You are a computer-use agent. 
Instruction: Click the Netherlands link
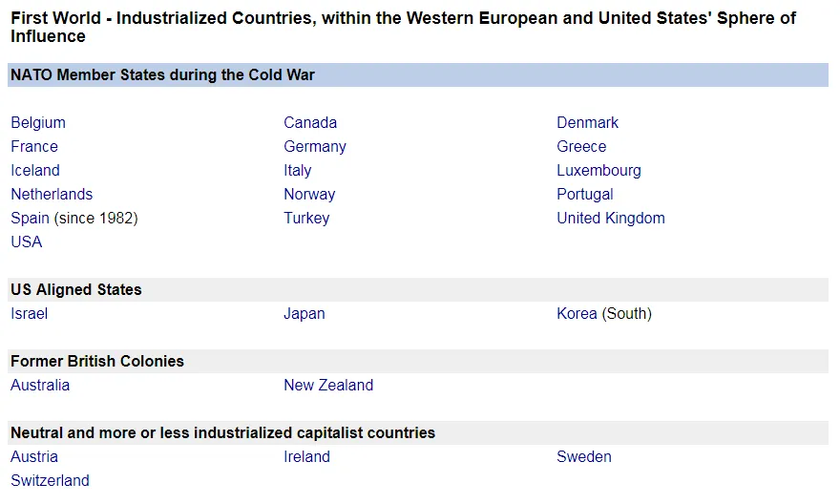[52, 194]
